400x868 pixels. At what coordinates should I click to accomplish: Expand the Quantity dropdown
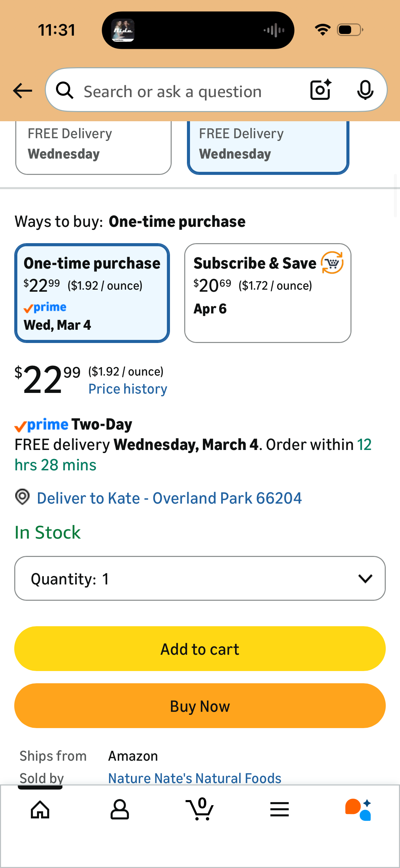pos(200,578)
